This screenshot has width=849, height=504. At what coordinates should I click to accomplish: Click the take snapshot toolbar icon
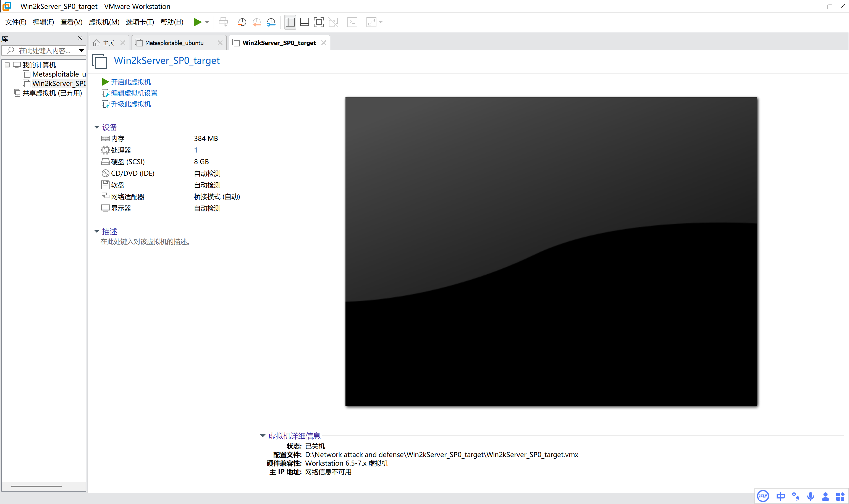[x=242, y=22]
